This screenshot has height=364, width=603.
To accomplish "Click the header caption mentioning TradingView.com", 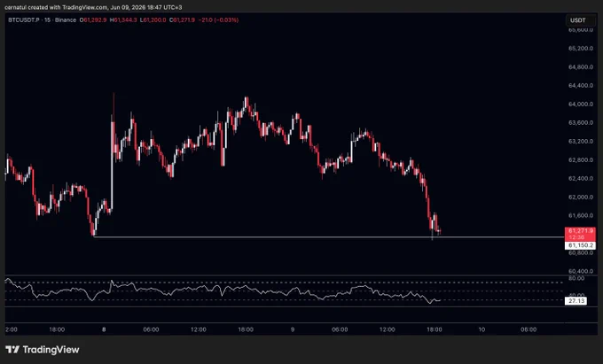I will [93, 7].
